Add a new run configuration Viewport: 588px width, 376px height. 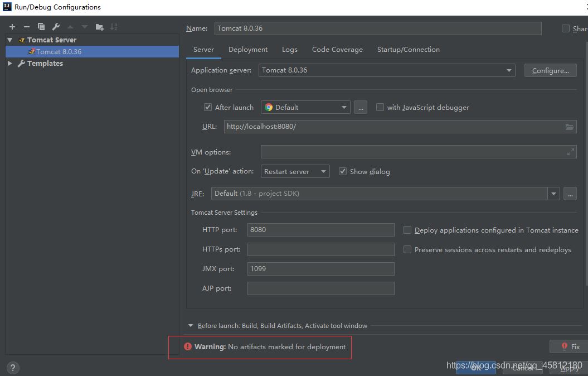[x=12, y=26]
